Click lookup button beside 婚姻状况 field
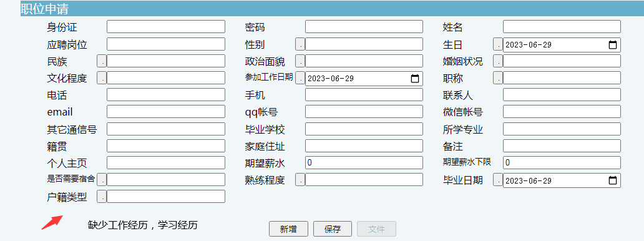Viewport: 644px width, 241px height. coord(498,61)
